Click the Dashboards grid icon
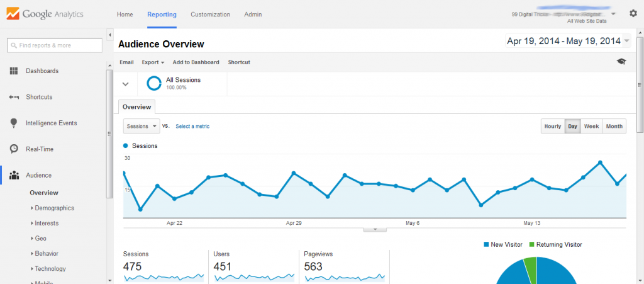The width and height of the screenshot is (644, 284). click(x=14, y=71)
